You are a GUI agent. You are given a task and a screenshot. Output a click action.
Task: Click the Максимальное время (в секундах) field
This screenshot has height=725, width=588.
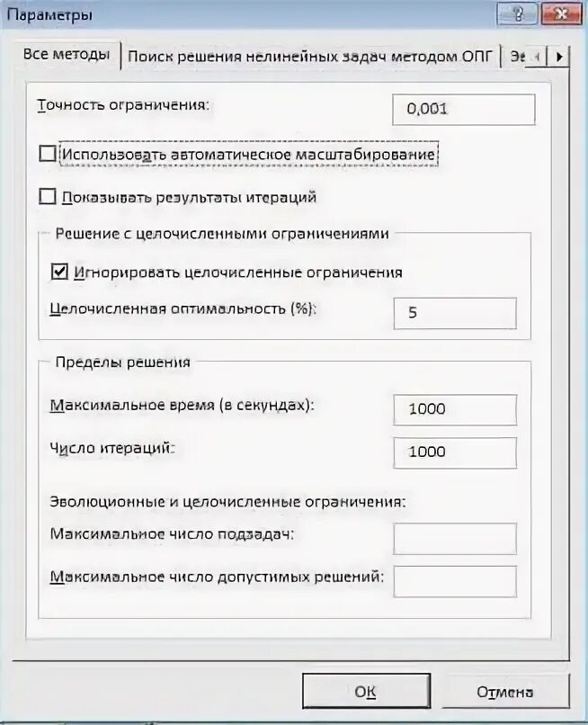(455, 409)
